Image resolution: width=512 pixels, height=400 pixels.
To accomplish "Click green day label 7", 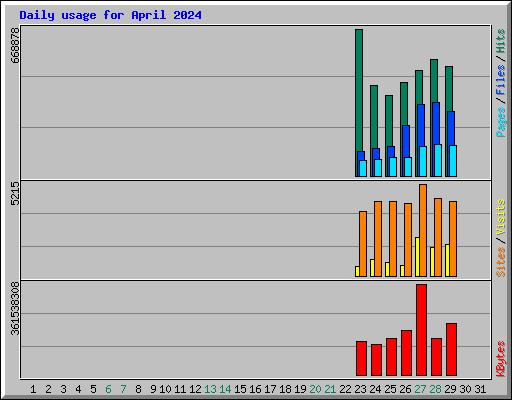I will click(123, 389).
